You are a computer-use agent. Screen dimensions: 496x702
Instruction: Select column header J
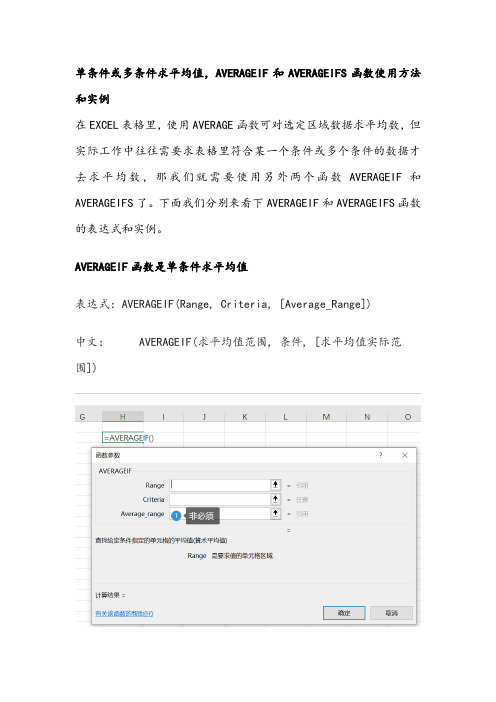click(x=204, y=417)
